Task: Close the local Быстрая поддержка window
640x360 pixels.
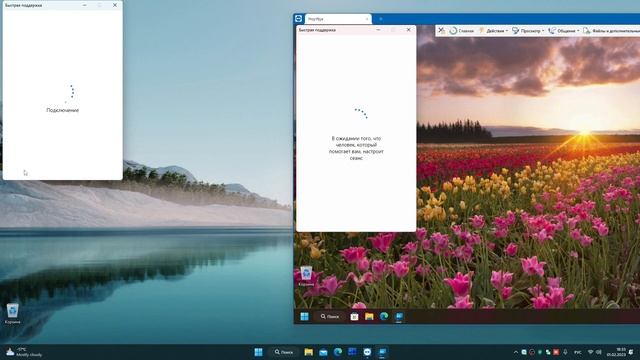Action: (x=115, y=5)
